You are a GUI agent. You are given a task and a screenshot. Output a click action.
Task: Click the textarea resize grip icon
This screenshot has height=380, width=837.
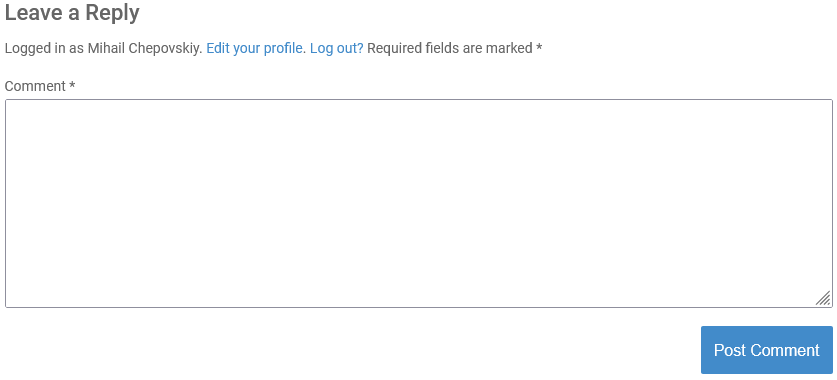point(823,298)
